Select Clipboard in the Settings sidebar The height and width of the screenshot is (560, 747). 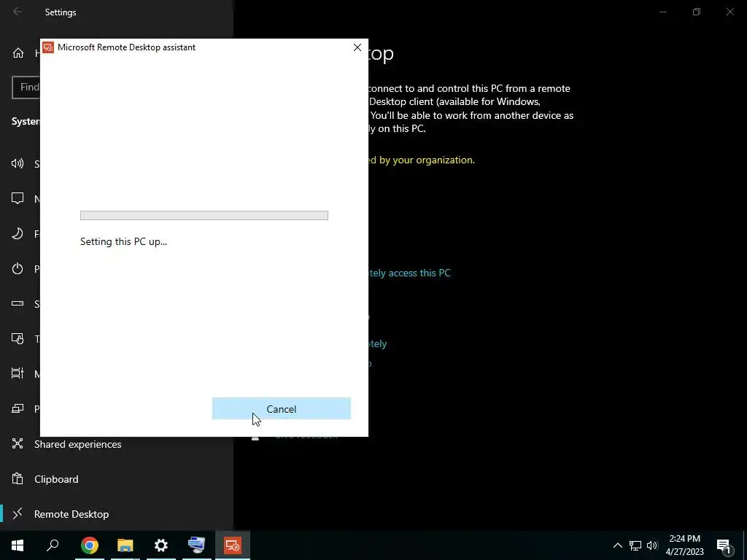coord(56,479)
